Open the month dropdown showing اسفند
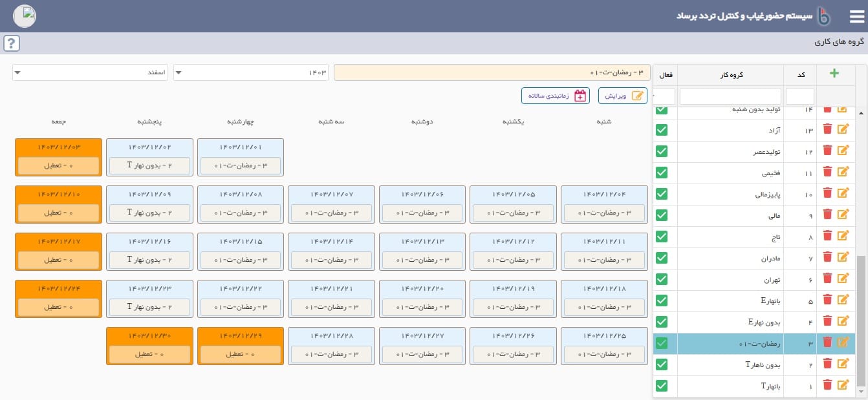 [90, 72]
